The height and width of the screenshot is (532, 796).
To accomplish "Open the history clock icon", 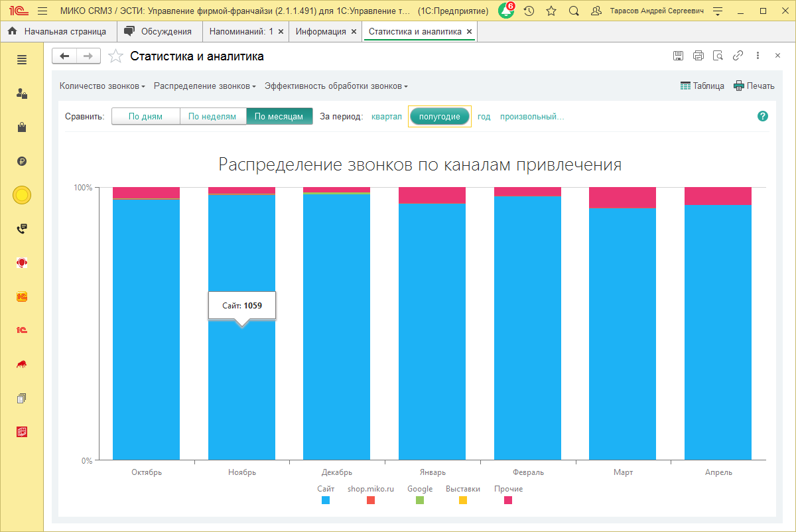I will click(x=529, y=11).
